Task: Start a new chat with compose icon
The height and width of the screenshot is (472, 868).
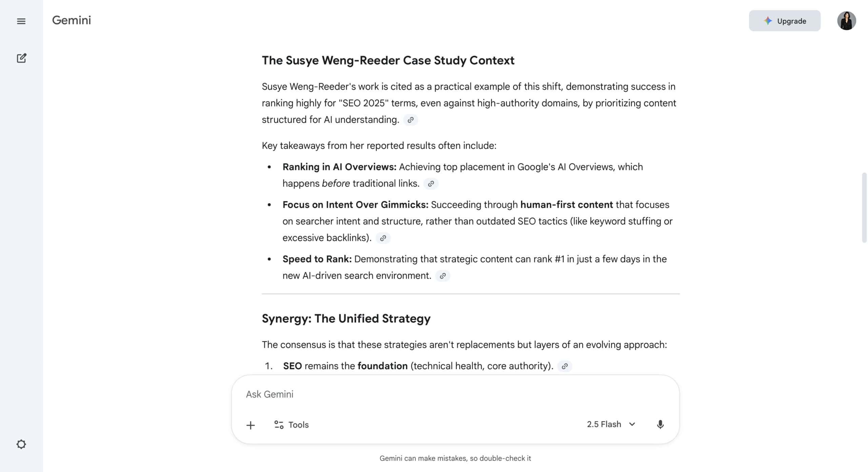Action: (x=21, y=58)
